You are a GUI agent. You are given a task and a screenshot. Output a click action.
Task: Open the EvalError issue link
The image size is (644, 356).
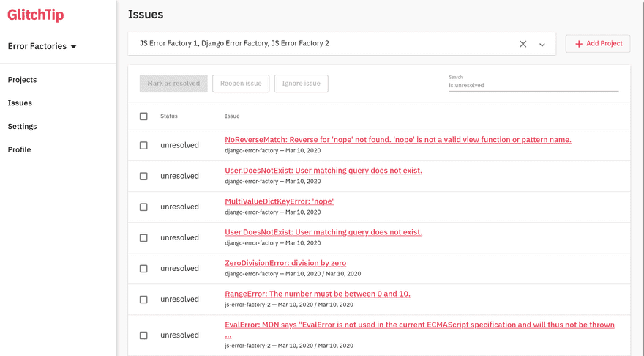(419, 325)
